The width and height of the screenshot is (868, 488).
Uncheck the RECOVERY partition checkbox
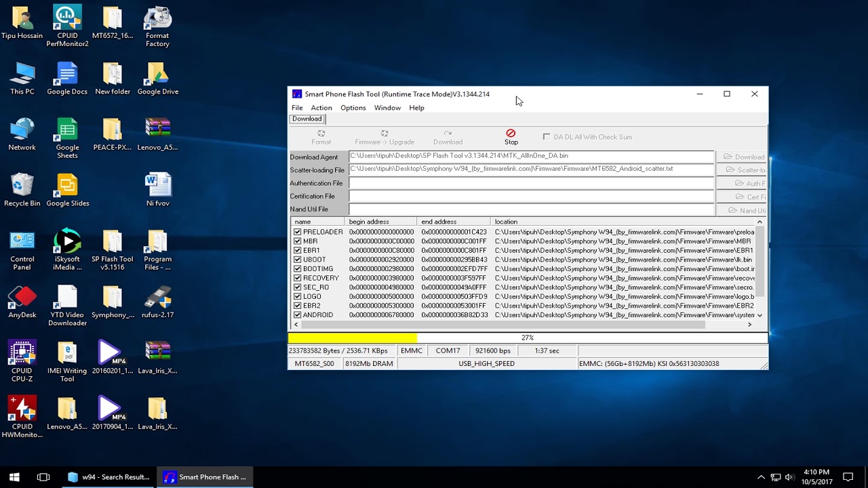pyautogui.click(x=297, y=278)
